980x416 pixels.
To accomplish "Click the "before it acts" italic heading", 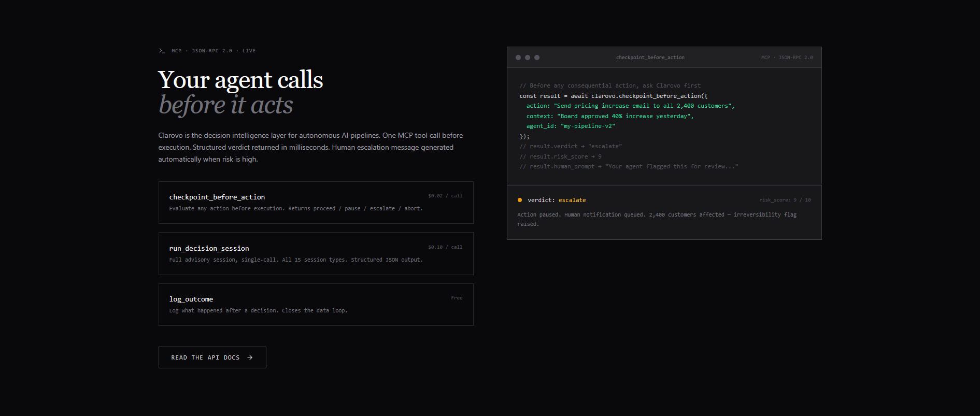I will [226, 105].
